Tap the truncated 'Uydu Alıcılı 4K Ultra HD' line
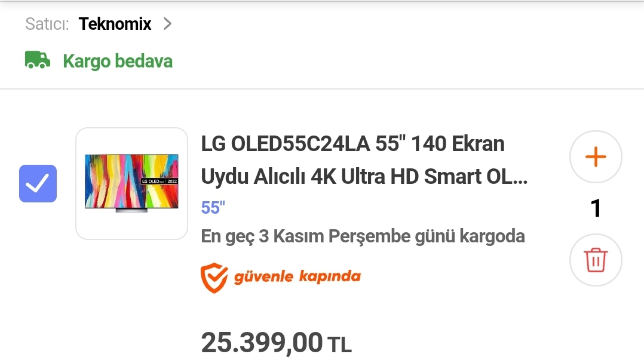Image resolution: width=644 pixels, height=360 pixels. (364, 177)
